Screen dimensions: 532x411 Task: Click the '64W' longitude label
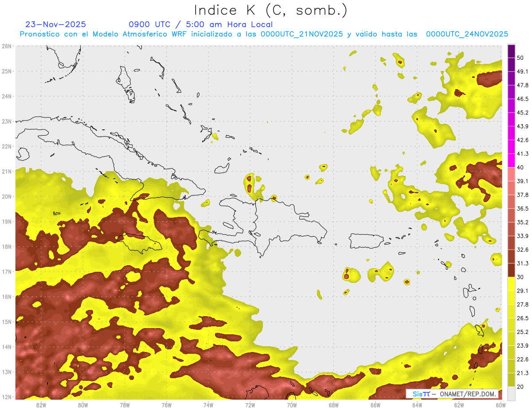(x=417, y=405)
